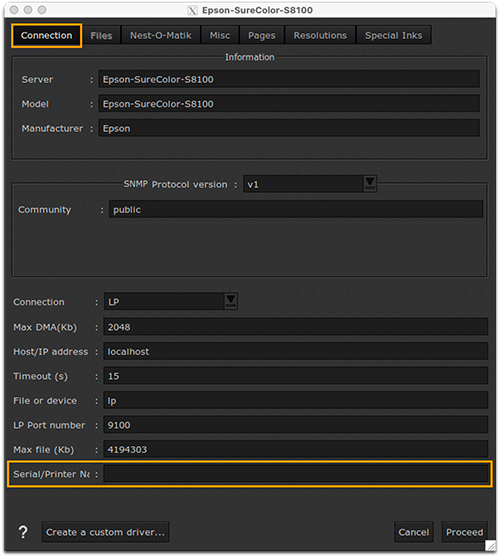The width and height of the screenshot is (500, 557).
Task: Click the Manufacturer field with Epson
Action: point(289,128)
